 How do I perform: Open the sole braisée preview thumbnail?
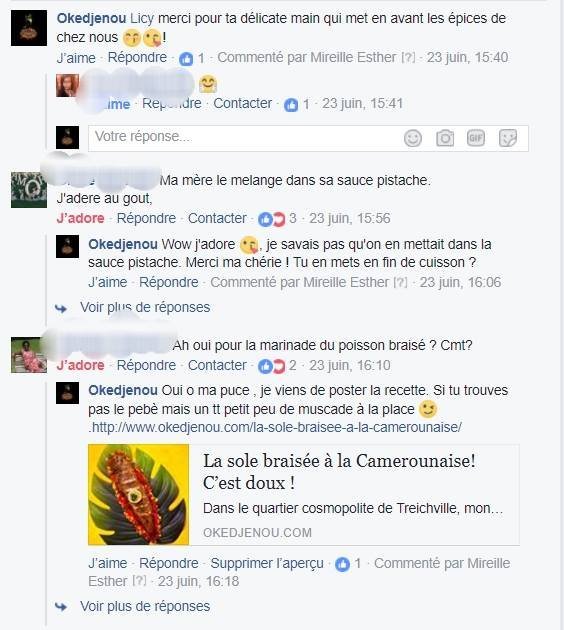click(x=139, y=494)
